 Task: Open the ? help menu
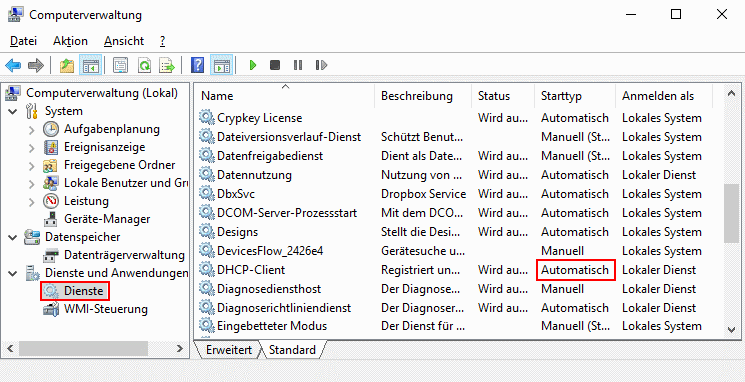tap(162, 41)
